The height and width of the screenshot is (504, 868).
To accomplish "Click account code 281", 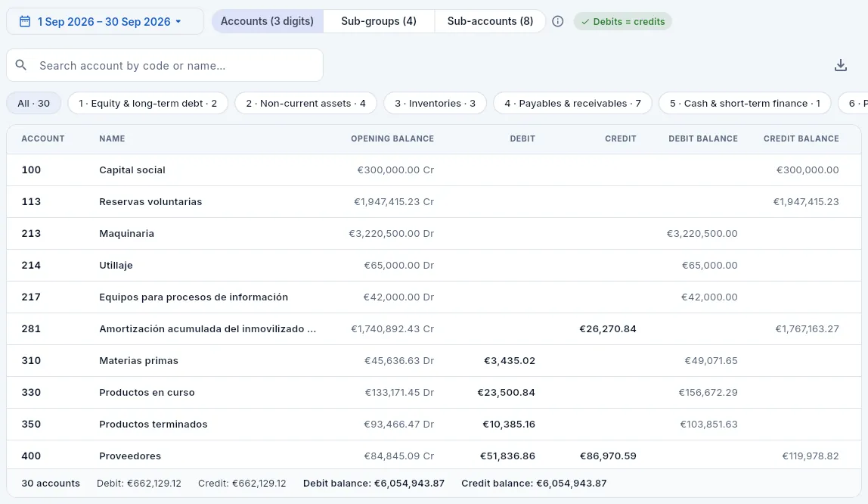I will [31, 329].
